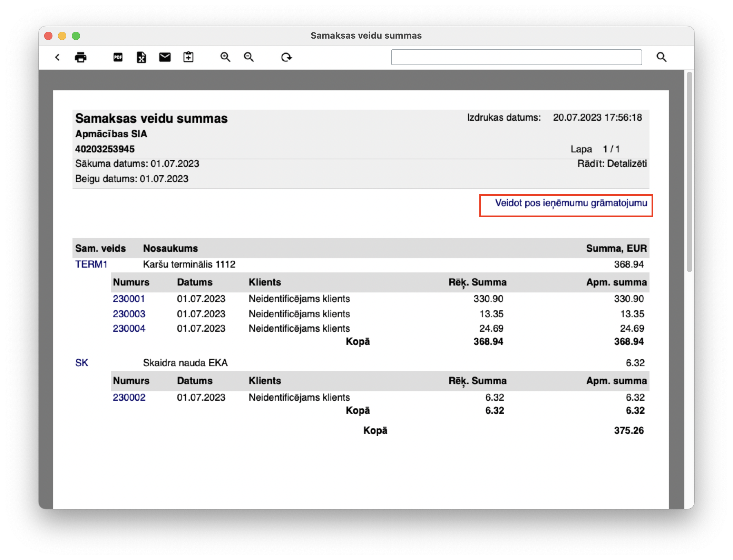
Task: Click the 'Summa, EUR' column header
Action: 616,248
